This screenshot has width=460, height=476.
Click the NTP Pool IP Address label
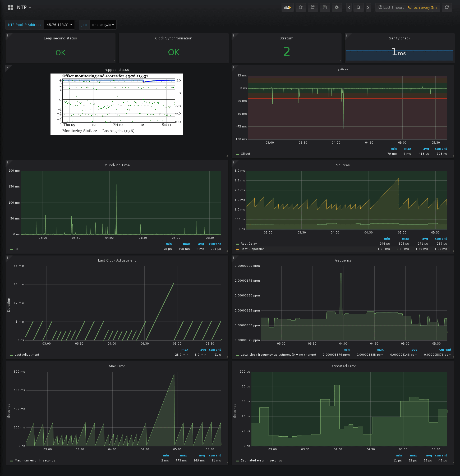pyautogui.click(x=25, y=25)
